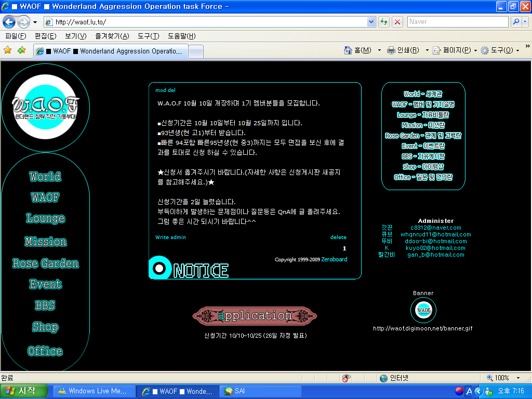Open the recent pages dropdown arrow
Image resolution: width=532 pixels, height=399 pixels.
pyautogui.click(x=35, y=22)
